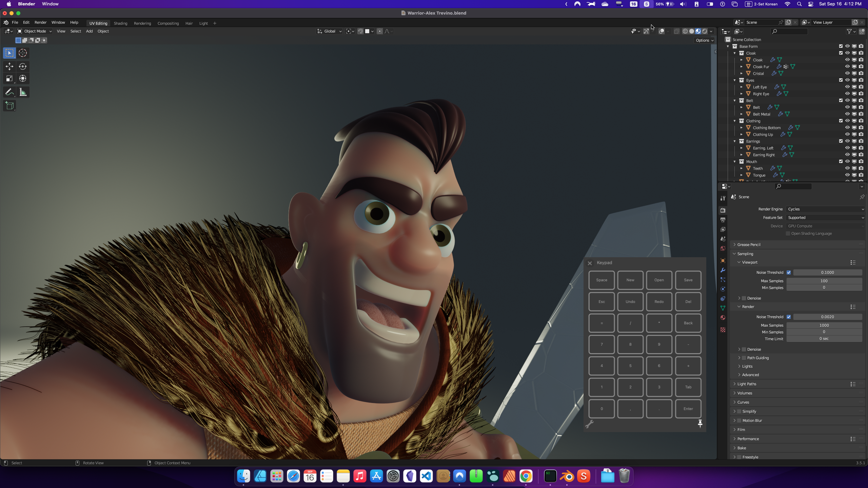Screen dimensions: 868x488
Task: Open the Render Engine dropdown
Action: [825, 209]
